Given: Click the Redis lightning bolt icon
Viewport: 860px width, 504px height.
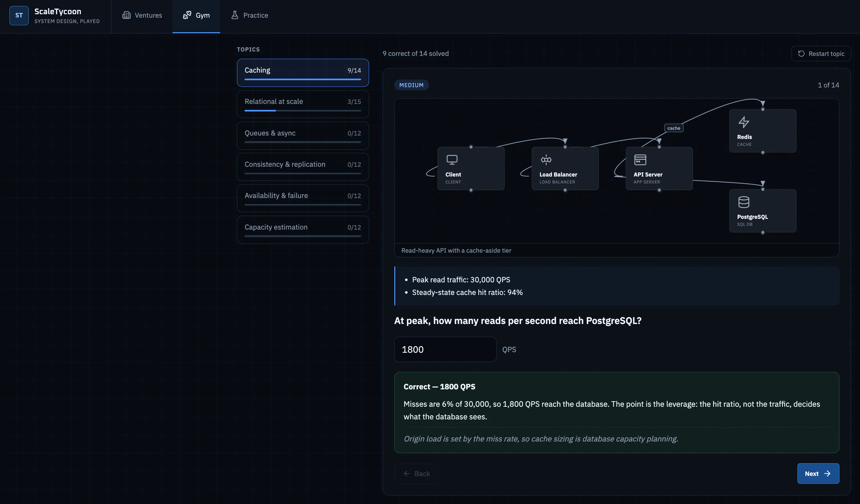Looking at the screenshot, I should 744,122.
